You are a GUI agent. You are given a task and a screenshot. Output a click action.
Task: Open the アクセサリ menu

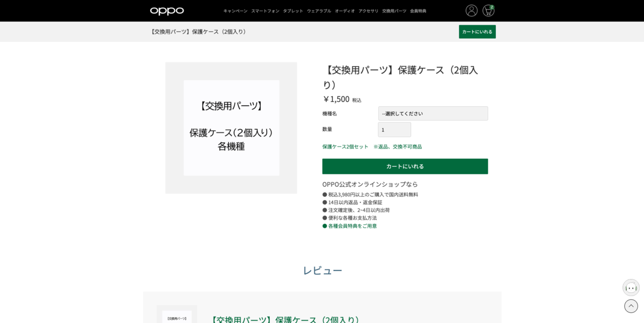coord(368,11)
